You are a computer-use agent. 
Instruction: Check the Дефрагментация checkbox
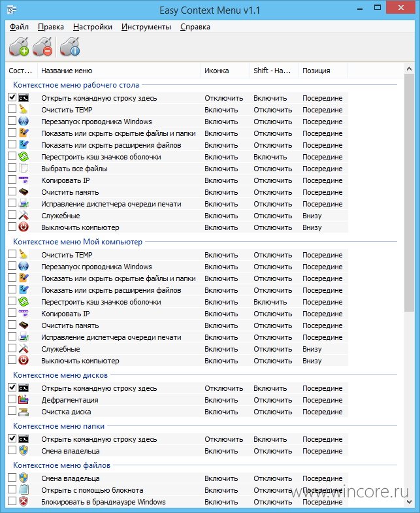click(x=12, y=399)
